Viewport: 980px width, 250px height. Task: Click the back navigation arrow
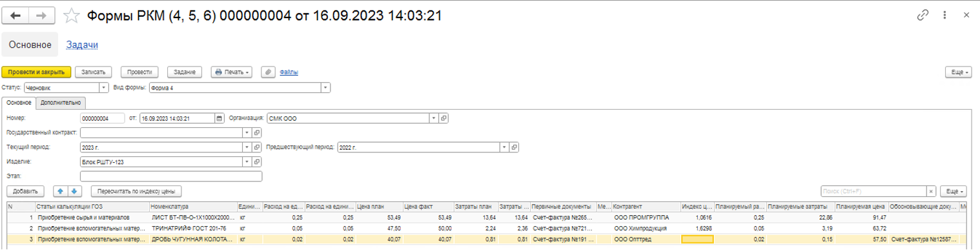pyautogui.click(x=16, y=16)
